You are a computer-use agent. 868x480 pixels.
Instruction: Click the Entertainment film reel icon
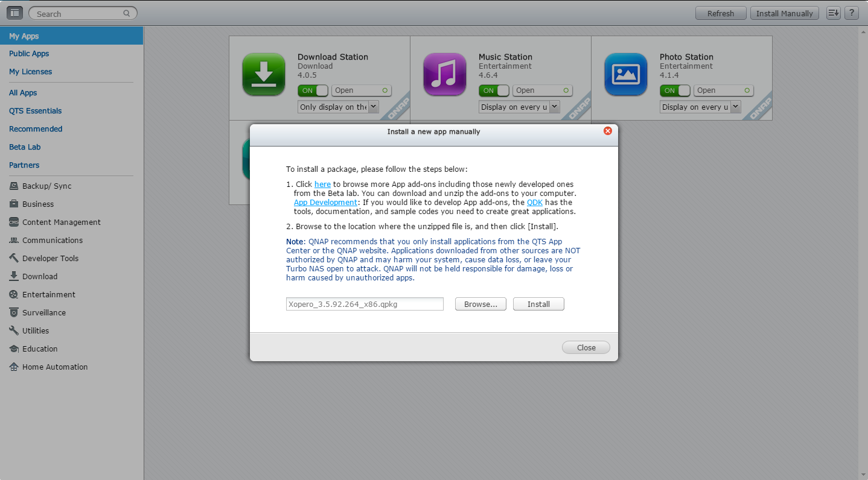tap(13, 294)
